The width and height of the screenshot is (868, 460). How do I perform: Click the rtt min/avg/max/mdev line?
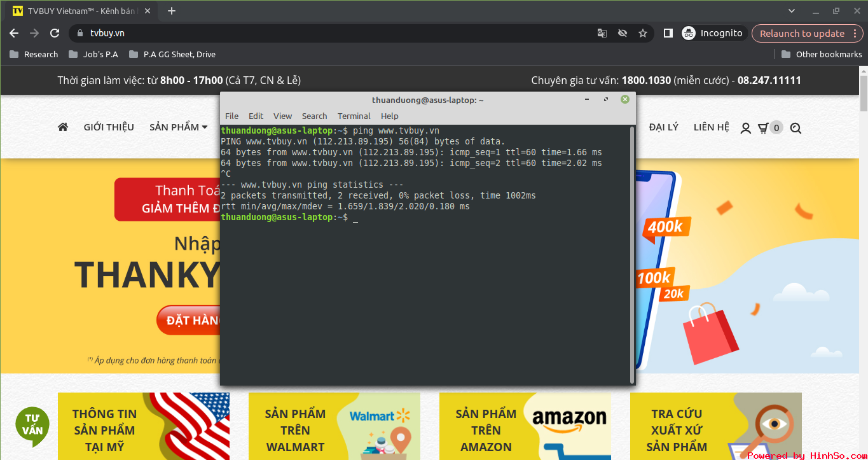point(345,206)
